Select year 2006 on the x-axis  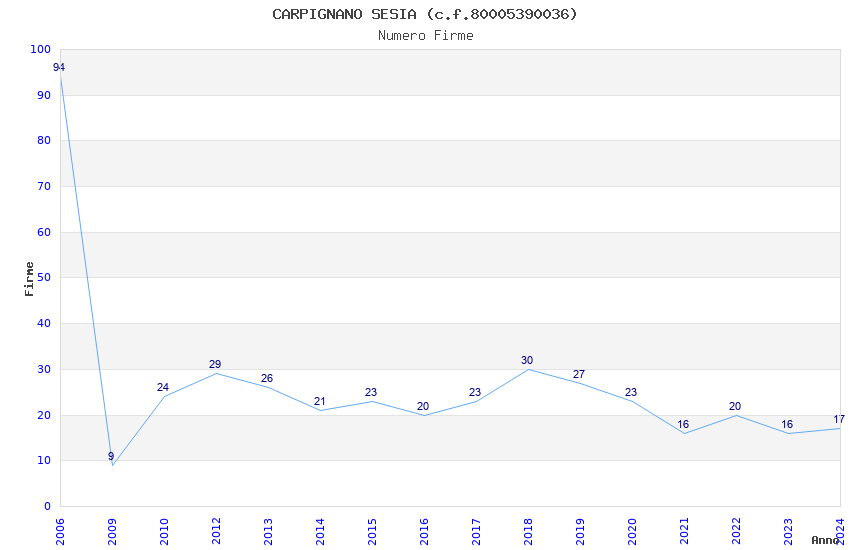60,532
